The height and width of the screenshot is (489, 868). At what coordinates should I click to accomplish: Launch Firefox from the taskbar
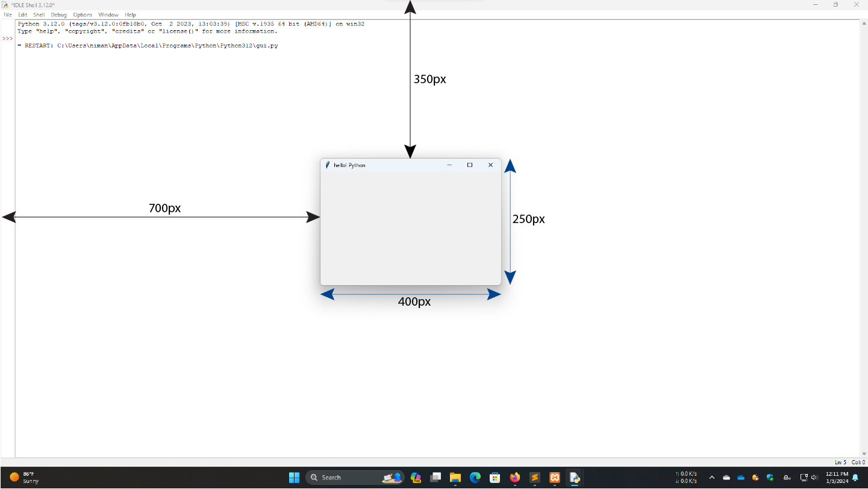pos(514,478)
